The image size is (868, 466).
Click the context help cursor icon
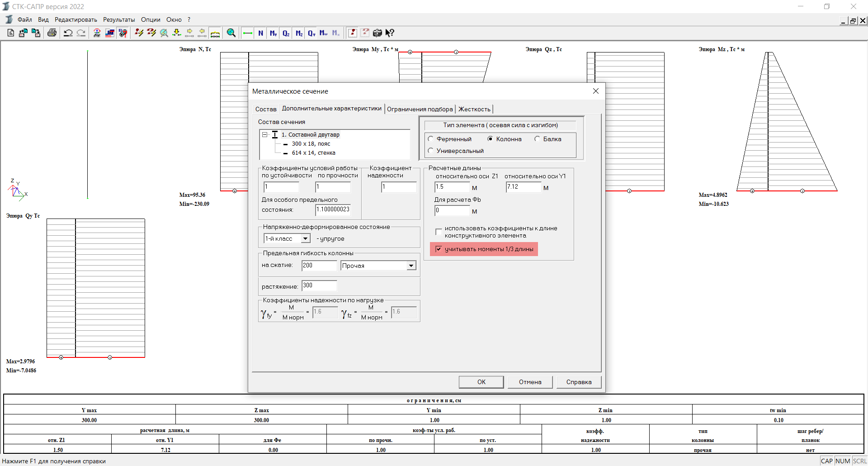pos(390,33)
